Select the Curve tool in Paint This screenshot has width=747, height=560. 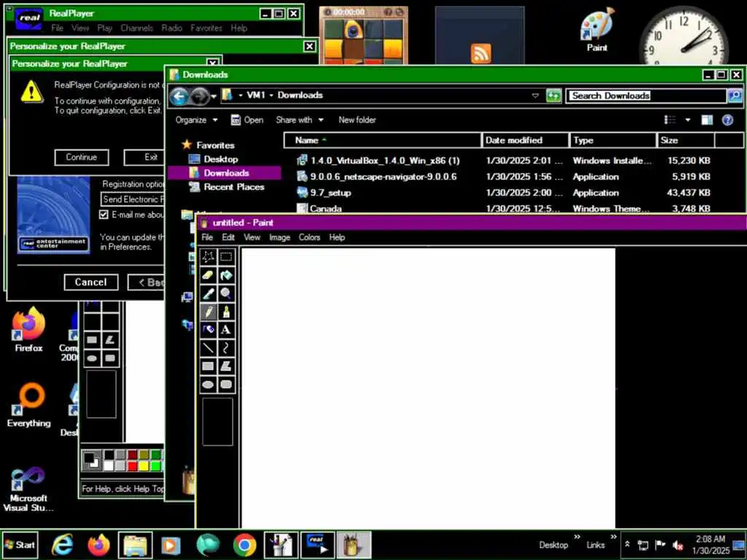226,348
